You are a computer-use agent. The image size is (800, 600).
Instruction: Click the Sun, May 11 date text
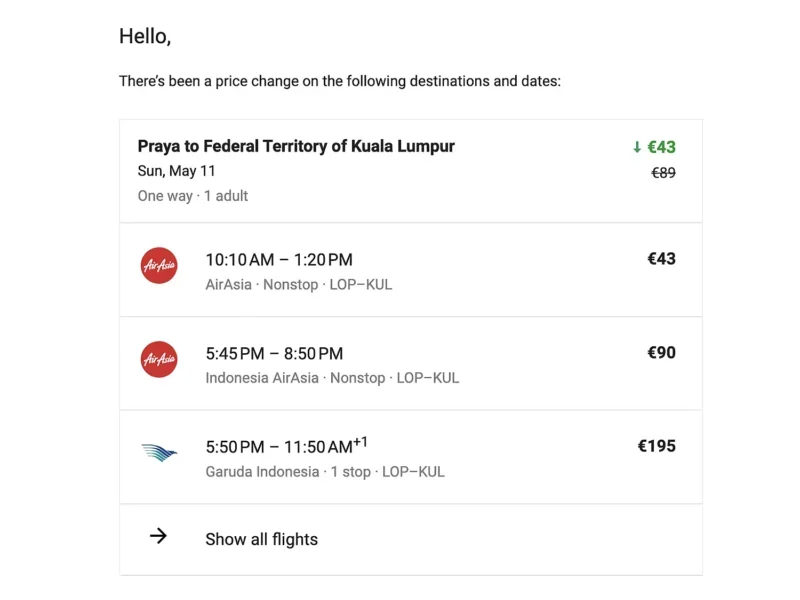(x=176, y=171)
